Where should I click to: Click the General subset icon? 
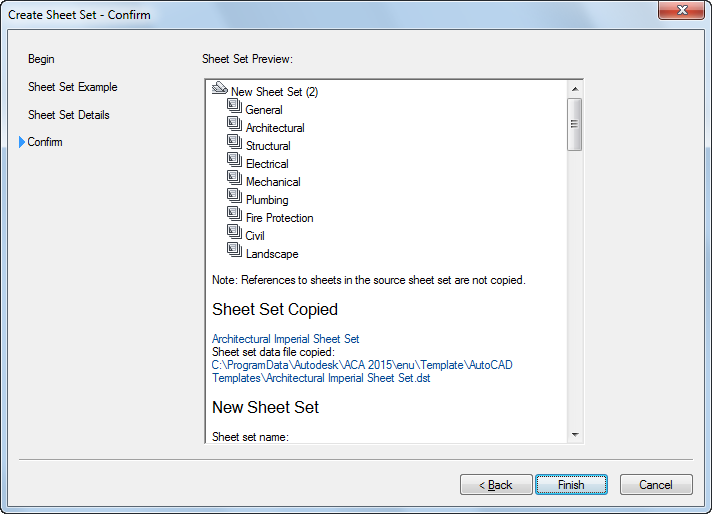click(x=235, y=108)
